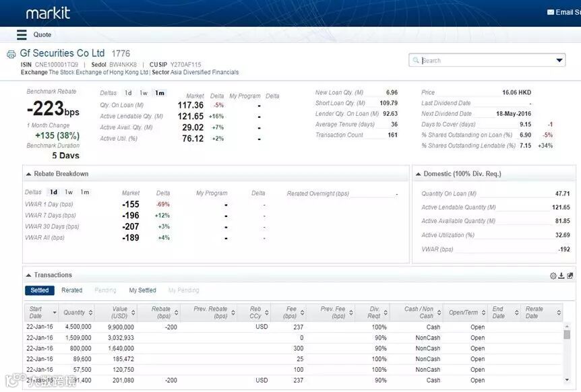Click the CUSIP code Y270AF115

click(x=185, y=65)
